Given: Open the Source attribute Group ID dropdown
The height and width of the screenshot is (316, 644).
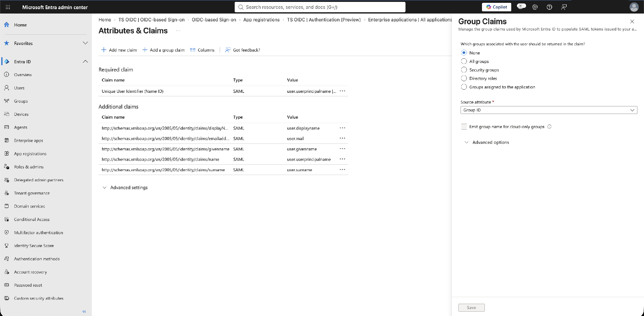Looking at the screenshot, I should pyautogui.click(x=549, y=110).
